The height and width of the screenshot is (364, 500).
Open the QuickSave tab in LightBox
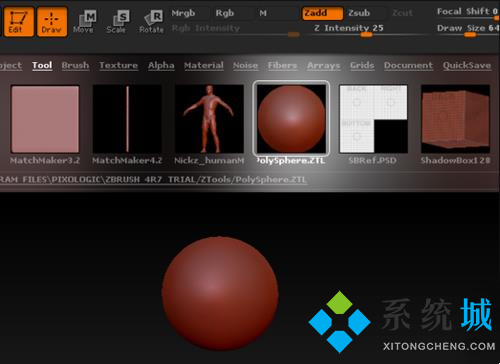click(467, 65)
